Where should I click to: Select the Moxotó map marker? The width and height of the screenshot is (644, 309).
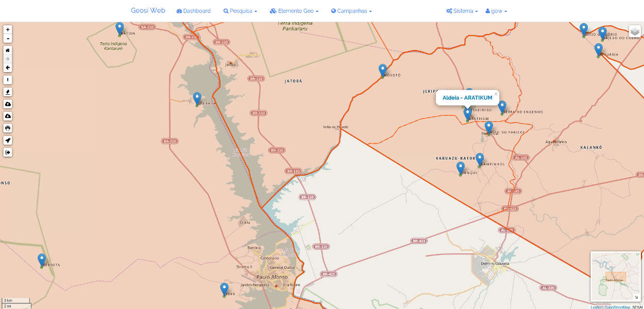pyautogui.click(x=382, y=71)
